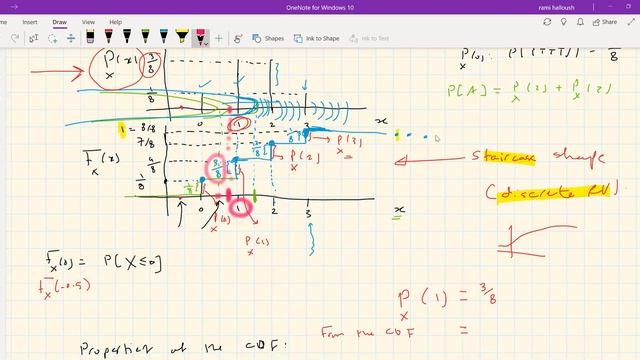Select the yellow highlighter
640x360 pixels.
182,37
